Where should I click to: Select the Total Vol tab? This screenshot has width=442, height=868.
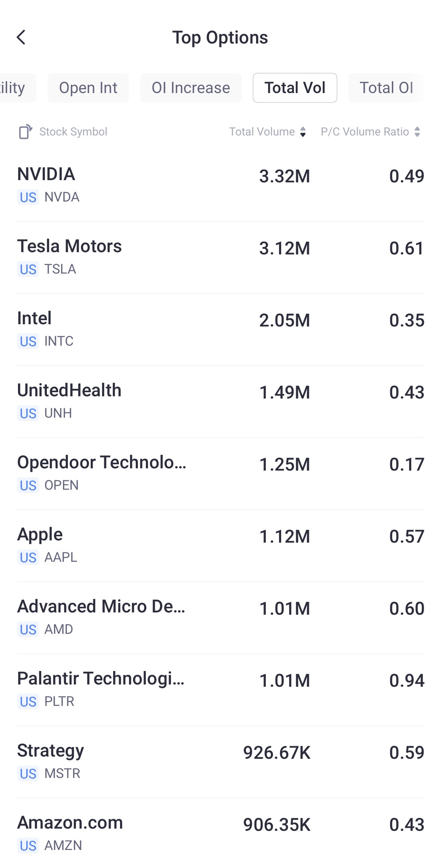coord(295,88)
